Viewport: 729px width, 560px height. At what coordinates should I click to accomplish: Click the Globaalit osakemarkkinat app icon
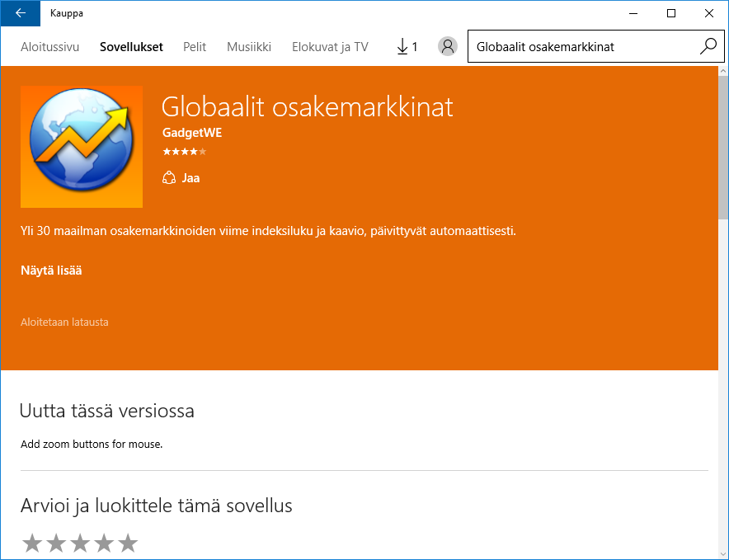tap(82, 147)
